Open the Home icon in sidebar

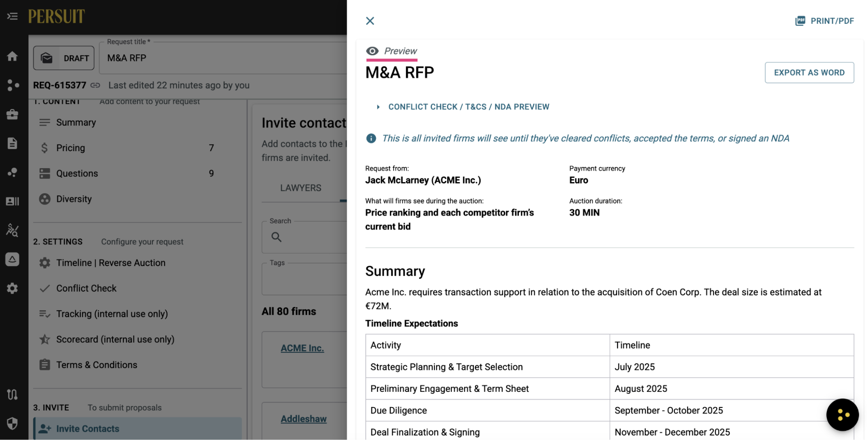[12, 56]
